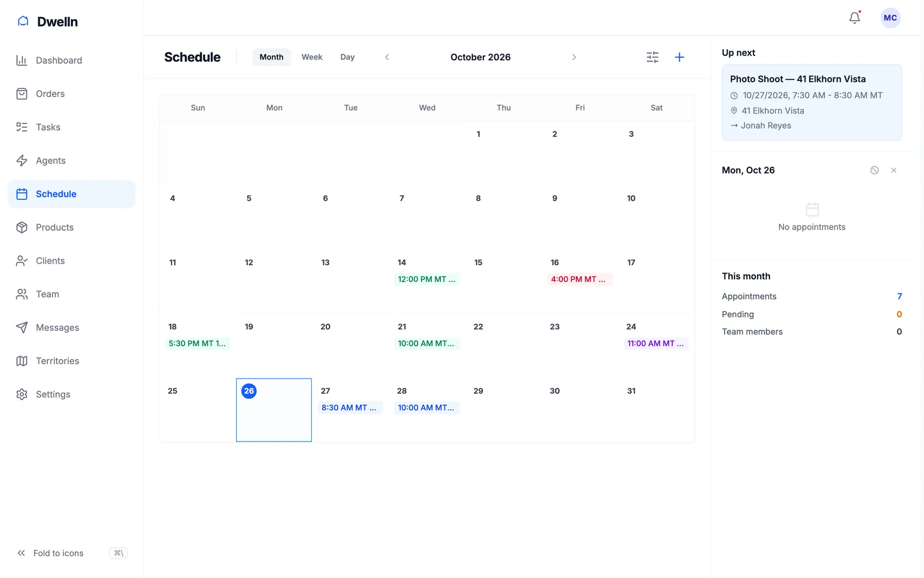Open Dashboard in the sidebar

(x=71, y=61)
